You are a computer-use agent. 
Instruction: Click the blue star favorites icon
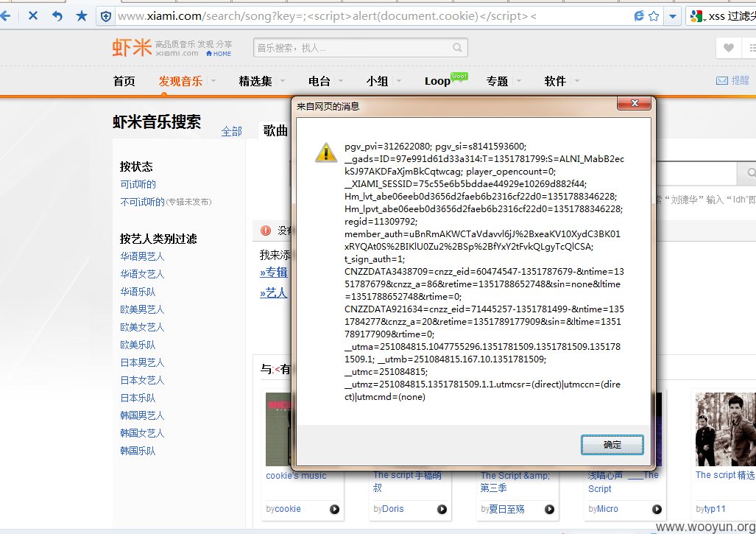[82, 16]
